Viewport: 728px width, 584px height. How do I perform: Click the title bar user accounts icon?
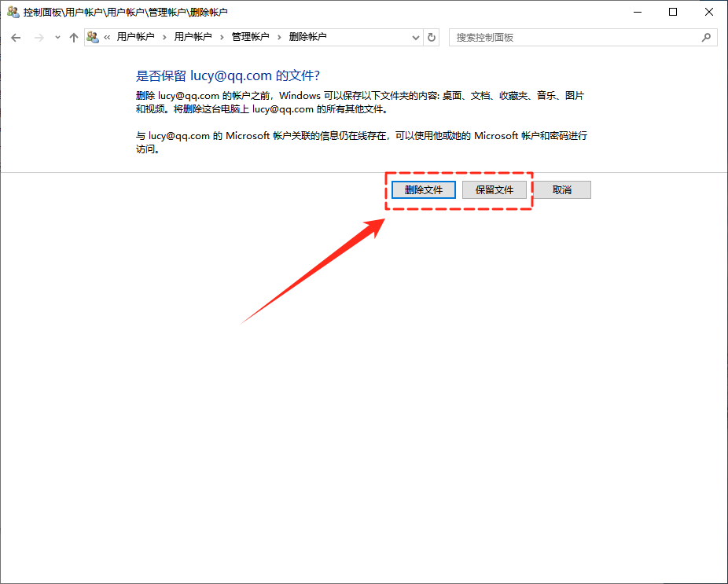pyautogui.click(x=13, y=12)
